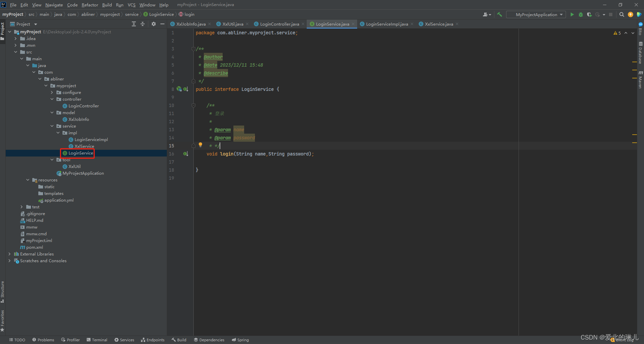644x344 pixels.
Task: Open the Favorites tool window
Action: pyautogui.click(x=2, y=320)
